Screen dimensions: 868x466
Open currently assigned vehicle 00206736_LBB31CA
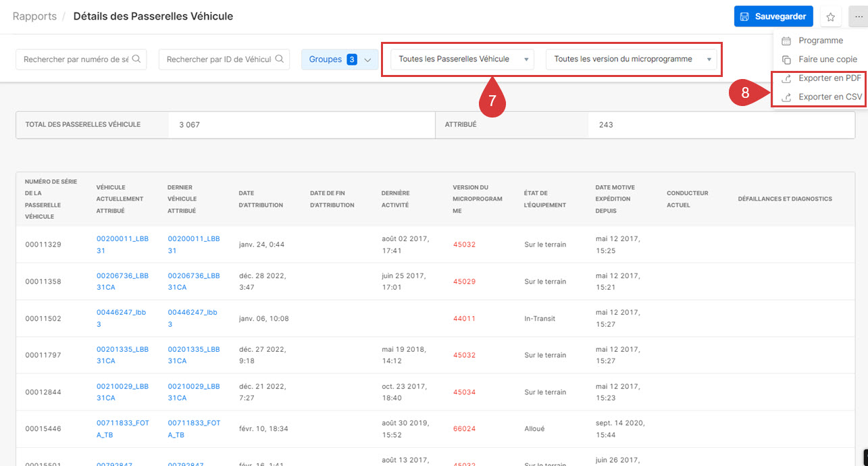[122, 282]
